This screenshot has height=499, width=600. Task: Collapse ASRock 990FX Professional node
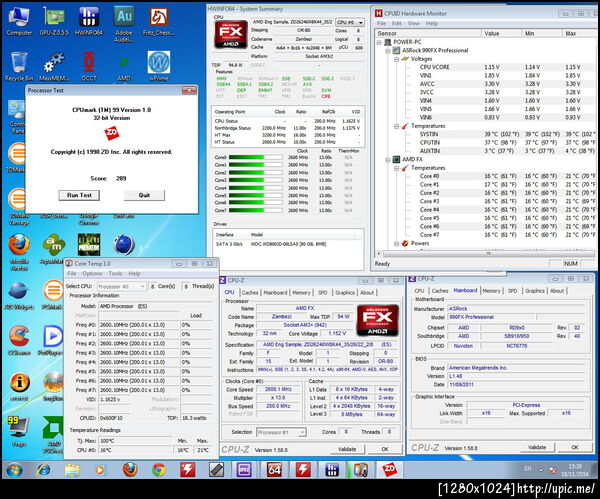(x=388, y=51)
